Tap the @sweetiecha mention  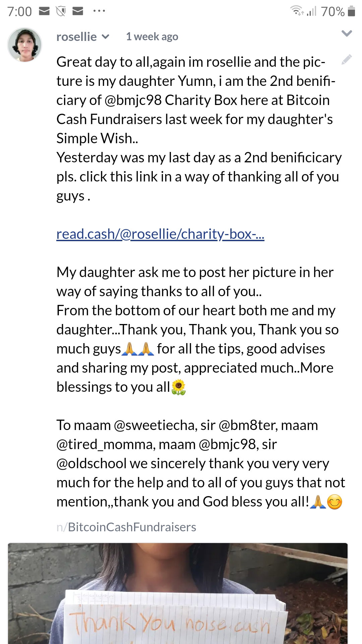pyautogui.click(x=154, y=425)
